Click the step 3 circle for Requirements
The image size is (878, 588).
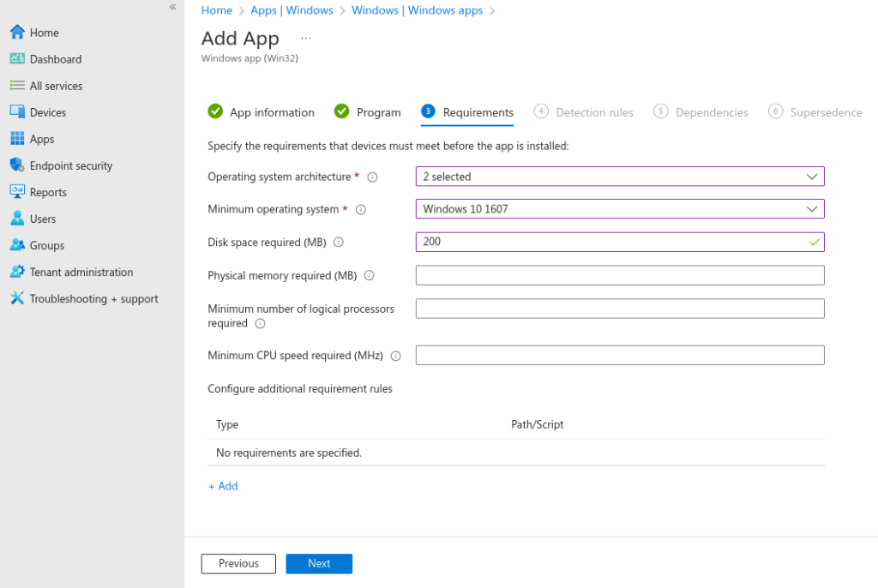tap(428, 111)
